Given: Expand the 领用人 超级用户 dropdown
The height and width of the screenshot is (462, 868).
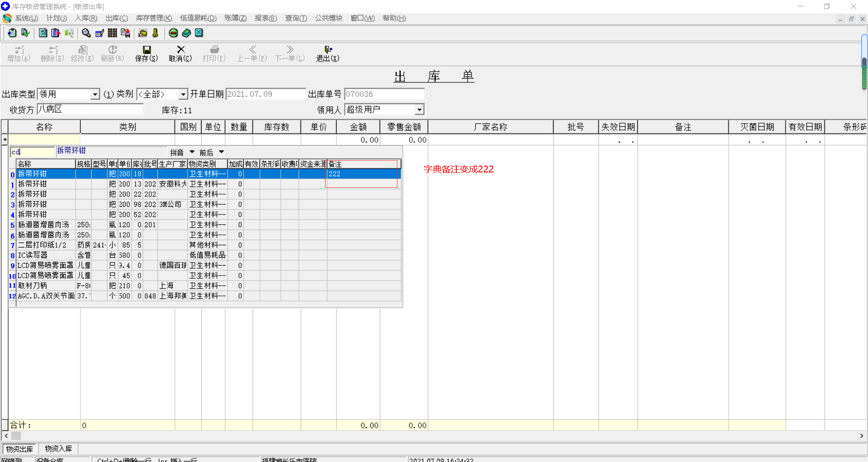Looking at the screenshot, I should click(x=420, y=110).
